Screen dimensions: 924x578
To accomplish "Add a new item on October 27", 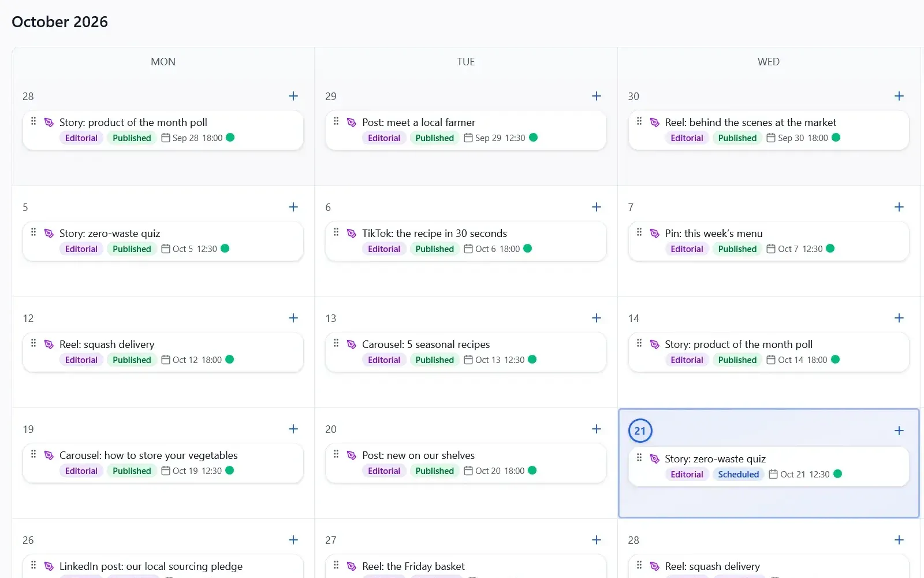I will point(597,540).
